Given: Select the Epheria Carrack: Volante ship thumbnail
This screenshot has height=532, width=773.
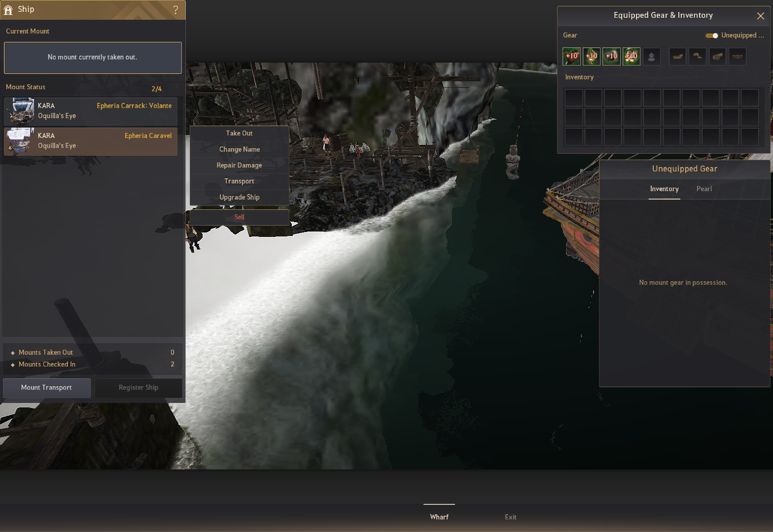Looking at the screenshot, I should coord(21,111).
